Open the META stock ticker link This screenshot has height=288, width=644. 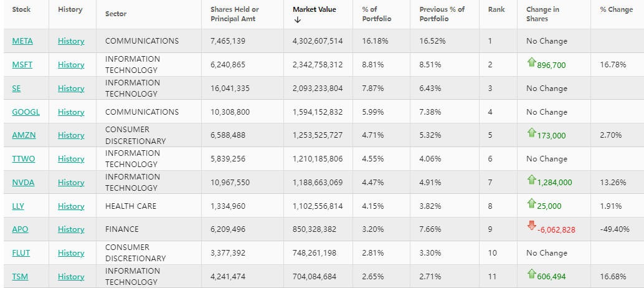pos(22,41)
